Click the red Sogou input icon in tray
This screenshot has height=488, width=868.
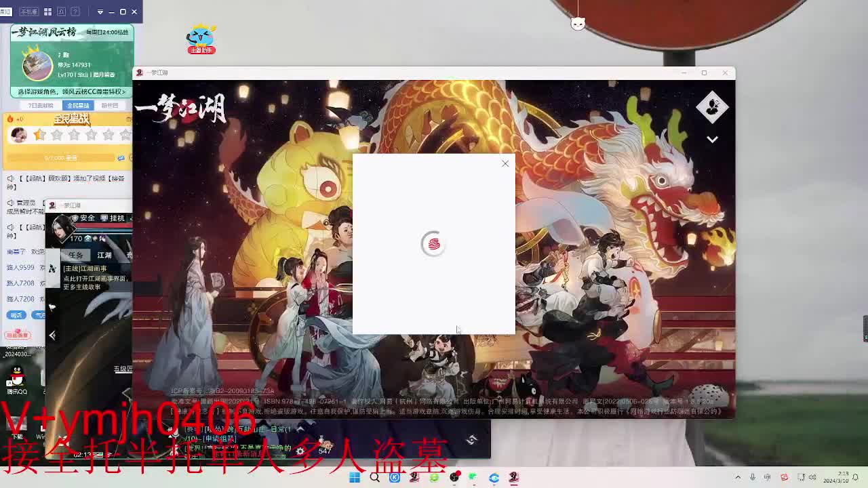point(785,477)
